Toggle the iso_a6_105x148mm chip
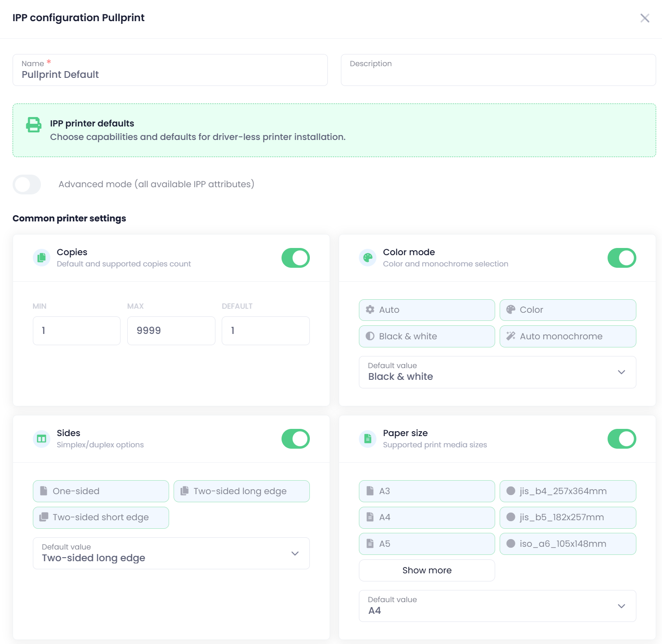The height and width of the screenshot is (644, 662). [568, 544]
